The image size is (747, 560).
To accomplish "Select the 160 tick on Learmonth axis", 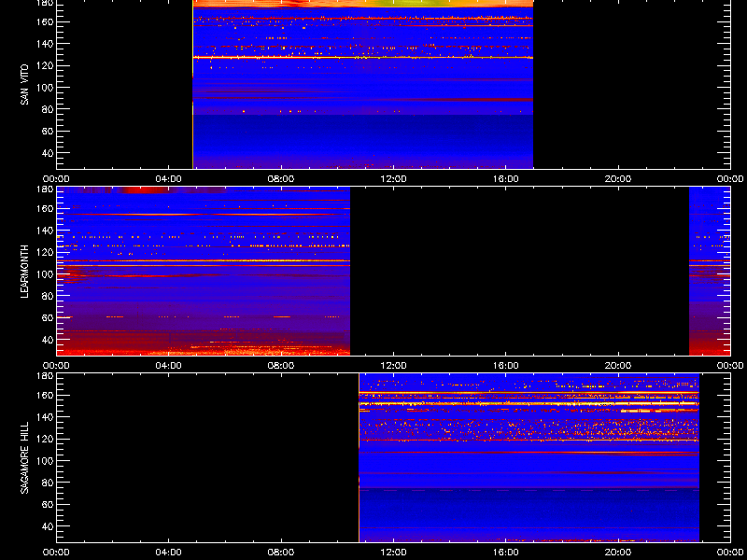I will pos(46,208).
